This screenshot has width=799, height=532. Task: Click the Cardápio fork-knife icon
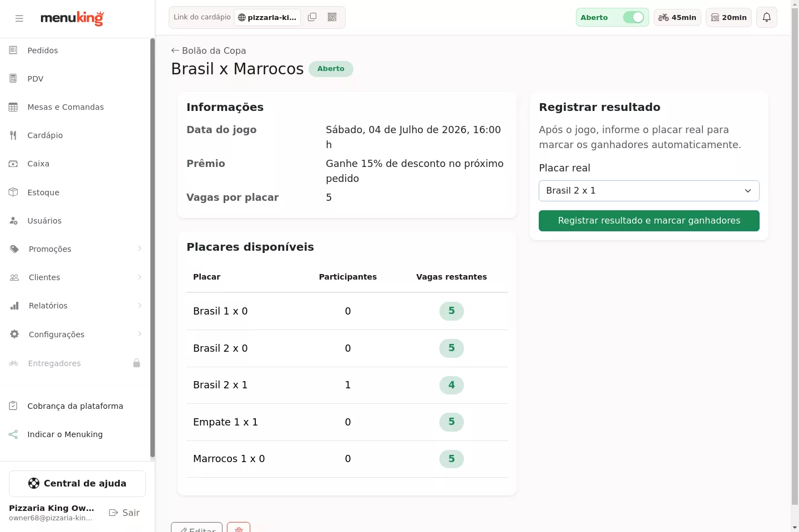click(13, 135)
